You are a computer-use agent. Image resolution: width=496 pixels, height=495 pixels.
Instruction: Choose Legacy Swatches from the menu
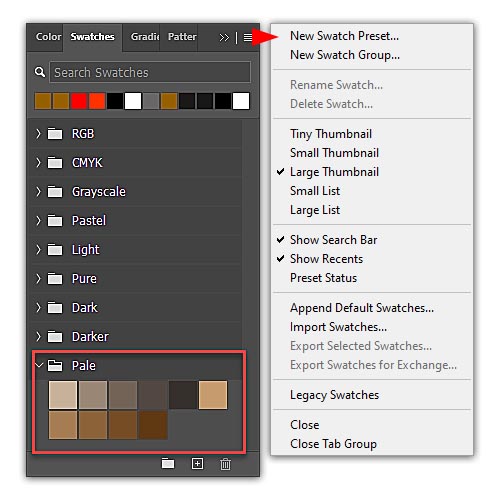pos(334,395)
